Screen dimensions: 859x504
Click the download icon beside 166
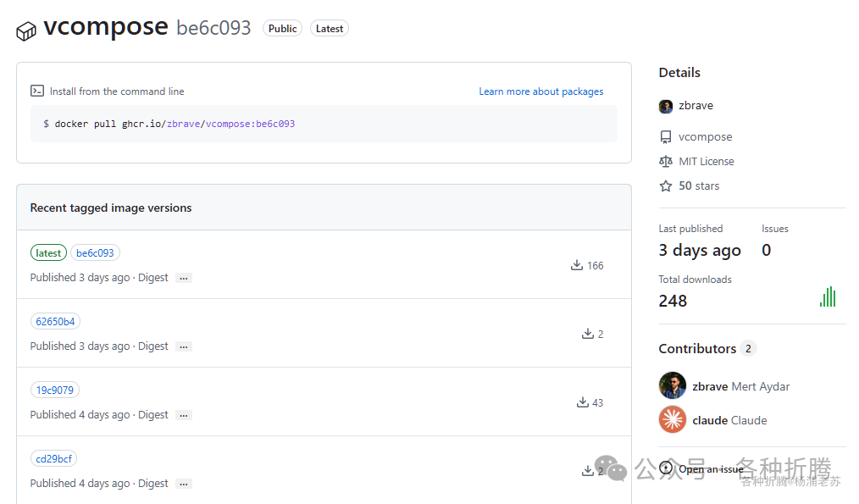coord(577,265)
